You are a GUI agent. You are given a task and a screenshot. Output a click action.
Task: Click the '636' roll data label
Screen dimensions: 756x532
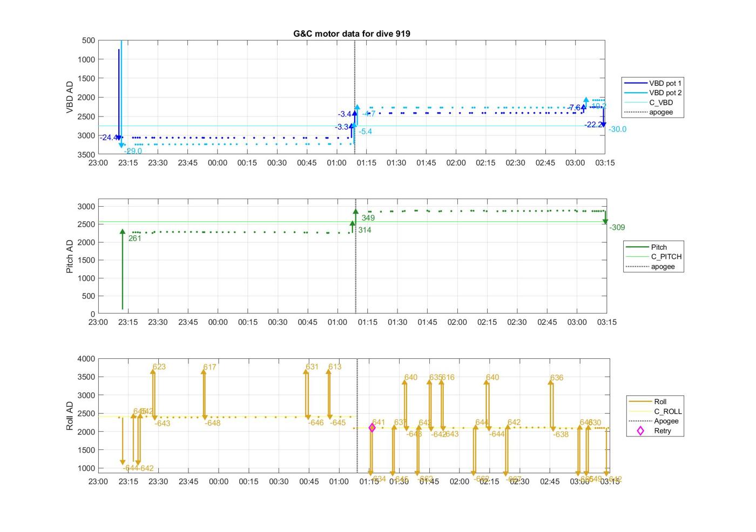(557, 378)
